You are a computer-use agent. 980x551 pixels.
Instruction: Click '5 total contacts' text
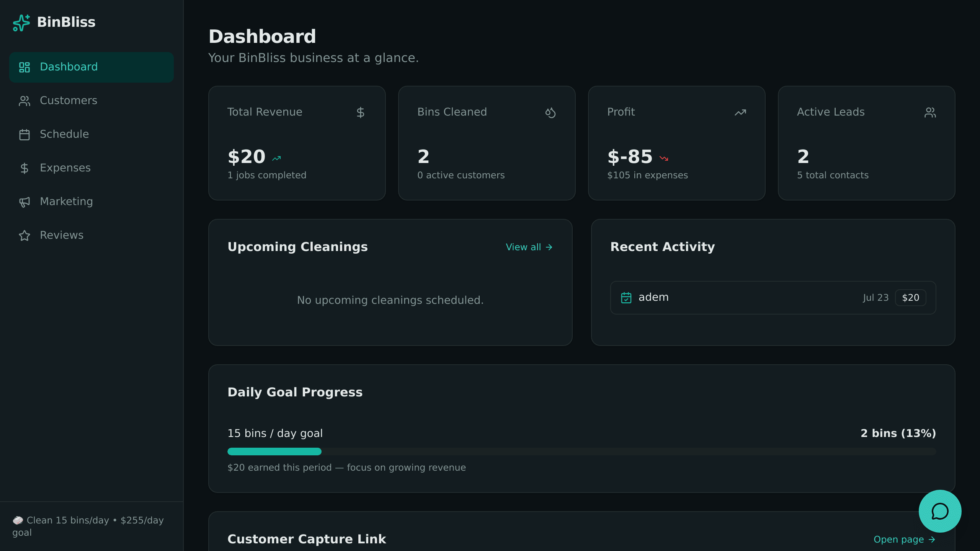pos(833,175)
